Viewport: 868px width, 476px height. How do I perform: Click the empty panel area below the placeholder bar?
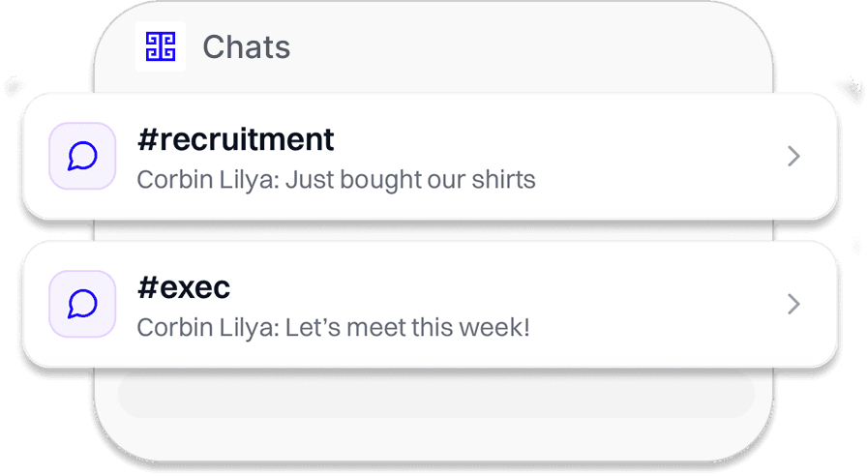(435, 437)
